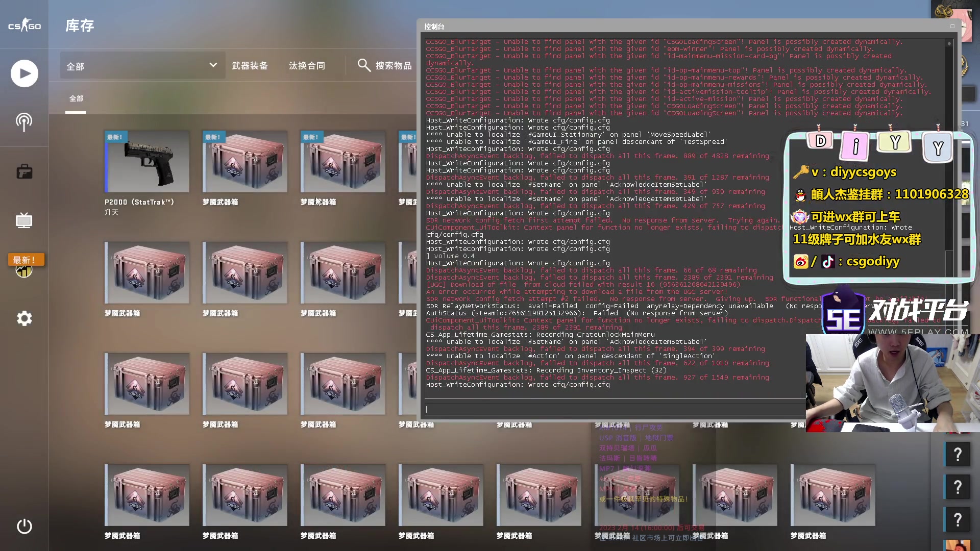The height and width of the screenshot is (551, 980).
Task: Select the P2000 StatTrak pistol thumbnail
Action: click(x=147, y=162)
